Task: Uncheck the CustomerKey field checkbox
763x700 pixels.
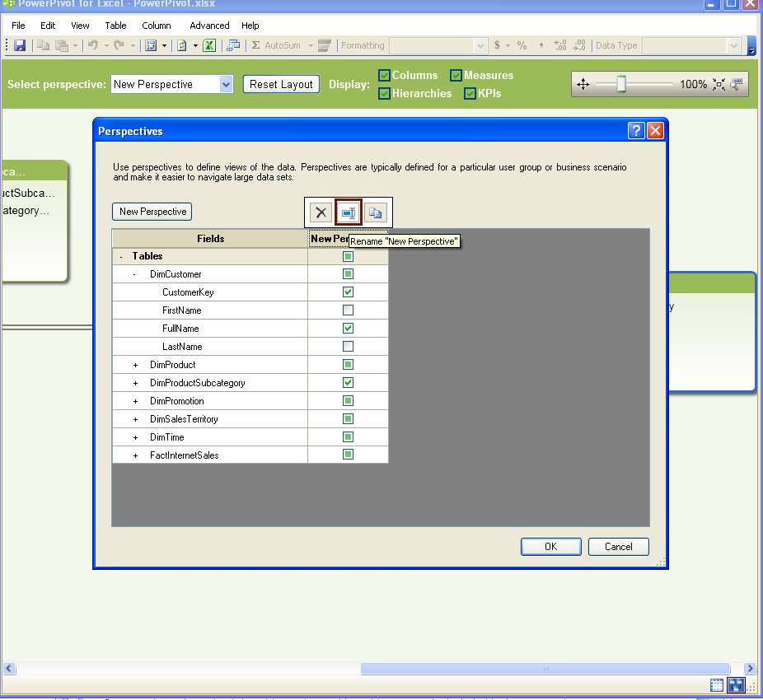Action: (348, 292)
